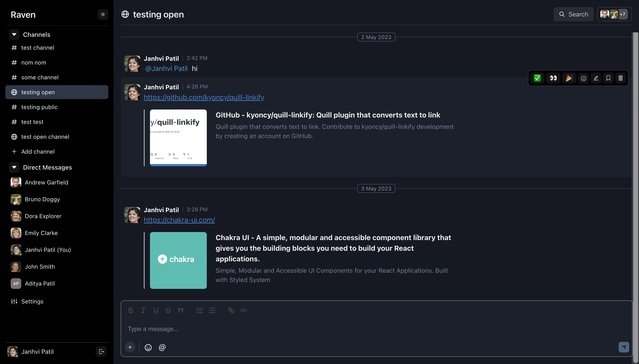This screenshot has height=364, width=639.
Task: Open mention picker with @ icon
Action: coord(162,347)
